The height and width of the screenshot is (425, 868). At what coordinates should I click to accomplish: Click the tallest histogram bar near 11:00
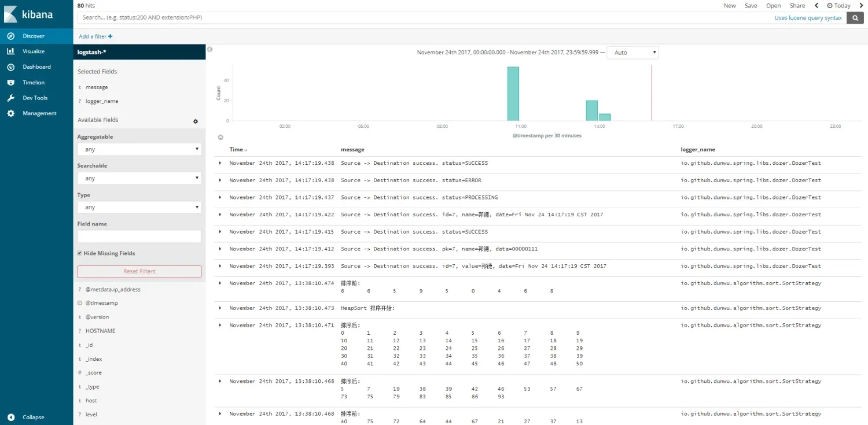(513, 94)
